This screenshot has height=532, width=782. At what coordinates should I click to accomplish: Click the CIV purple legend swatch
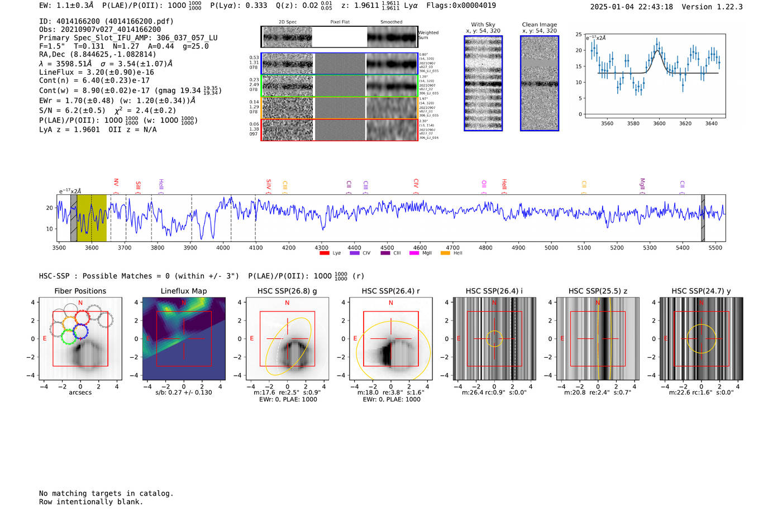(x=355, y=253)
